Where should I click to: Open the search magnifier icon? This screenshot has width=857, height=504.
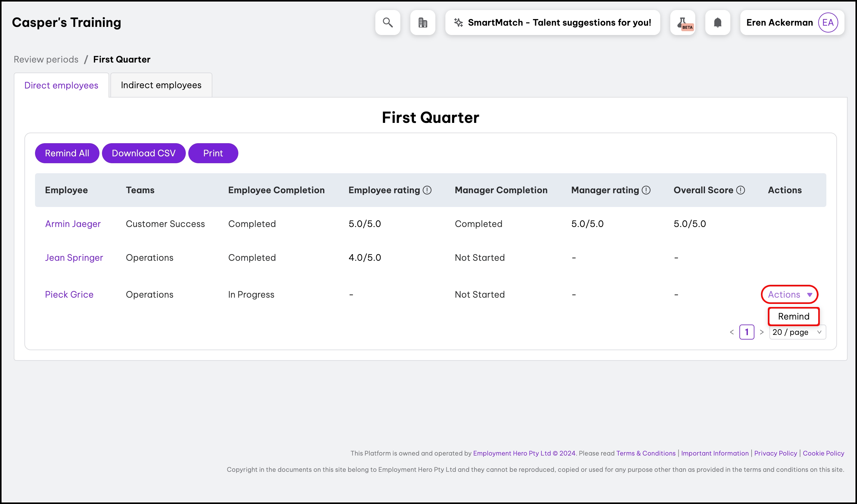click(x=388, y=23)
